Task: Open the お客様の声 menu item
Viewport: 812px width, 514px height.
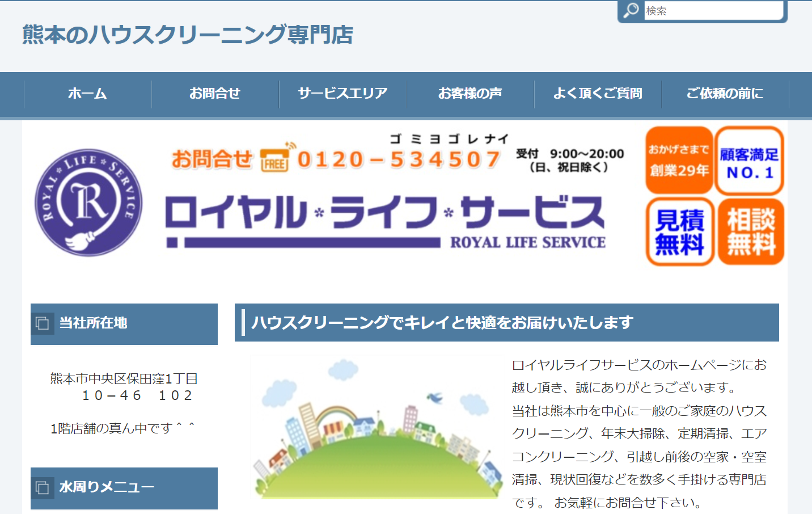Action: tap(470, 94)
